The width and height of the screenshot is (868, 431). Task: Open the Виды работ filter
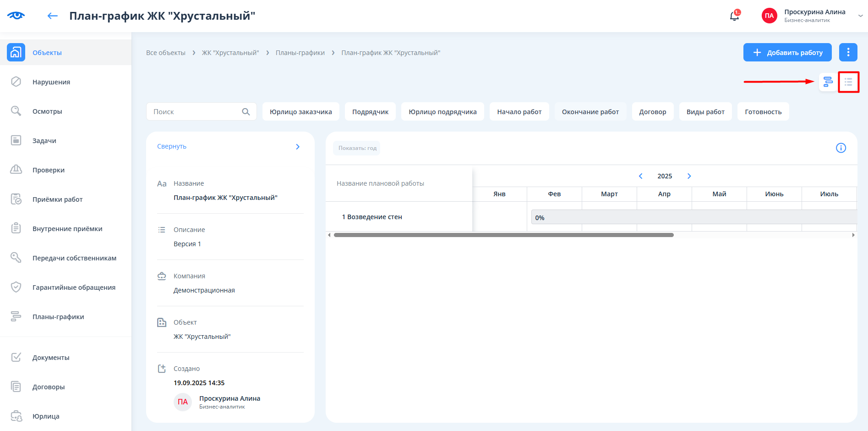[705, 112]
